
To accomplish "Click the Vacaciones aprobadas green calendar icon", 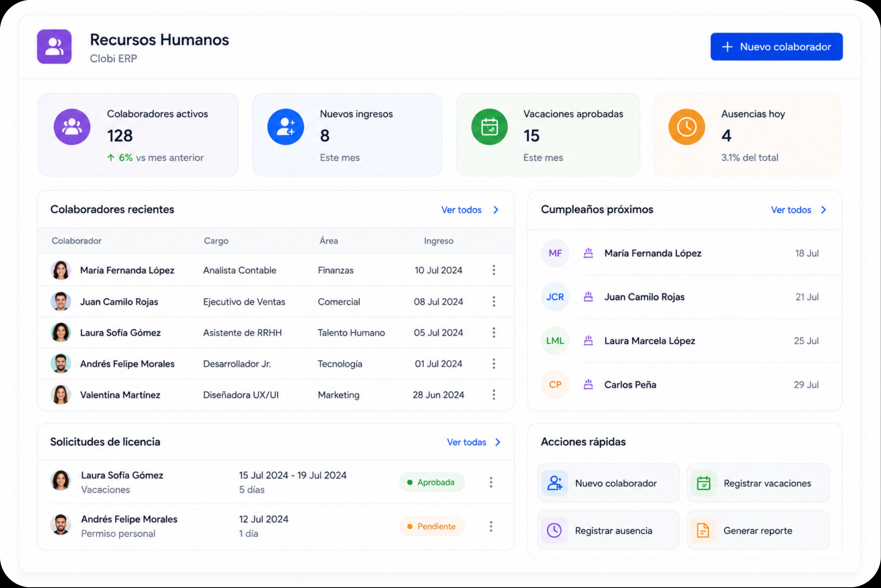I will [x=489, y=127].
